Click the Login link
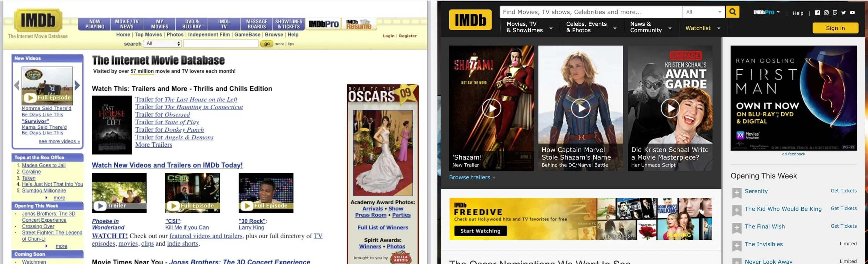Viewport: 868px width, 264px height. (389, 36)
